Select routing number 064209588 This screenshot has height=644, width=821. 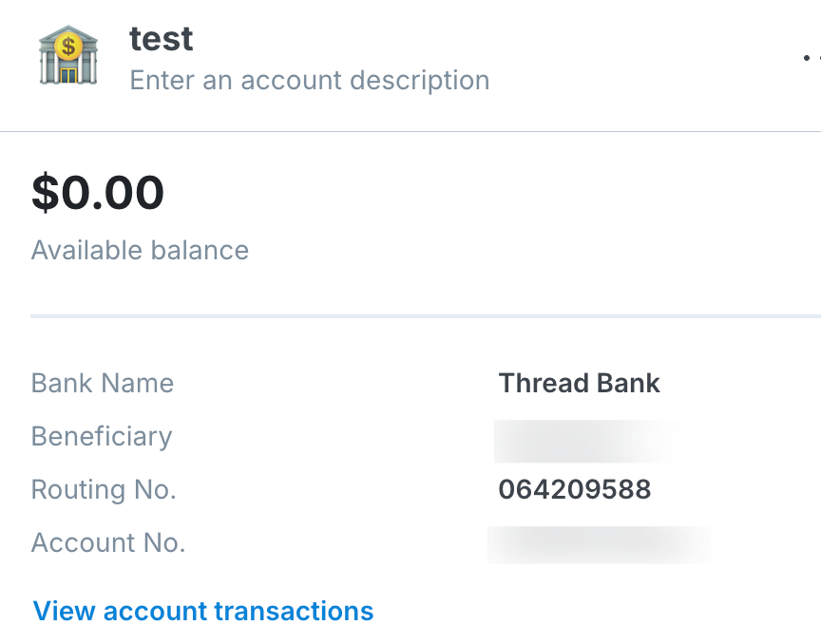point(574,490)
